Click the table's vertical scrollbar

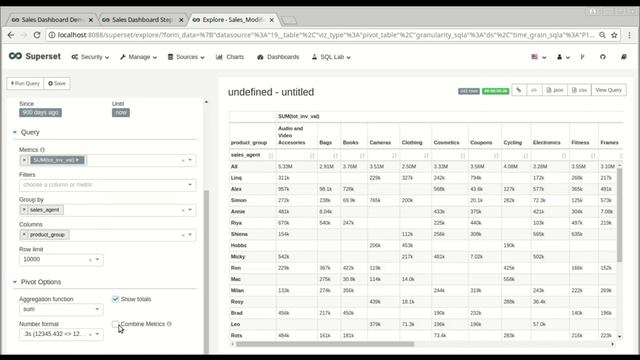pos(620,214)
